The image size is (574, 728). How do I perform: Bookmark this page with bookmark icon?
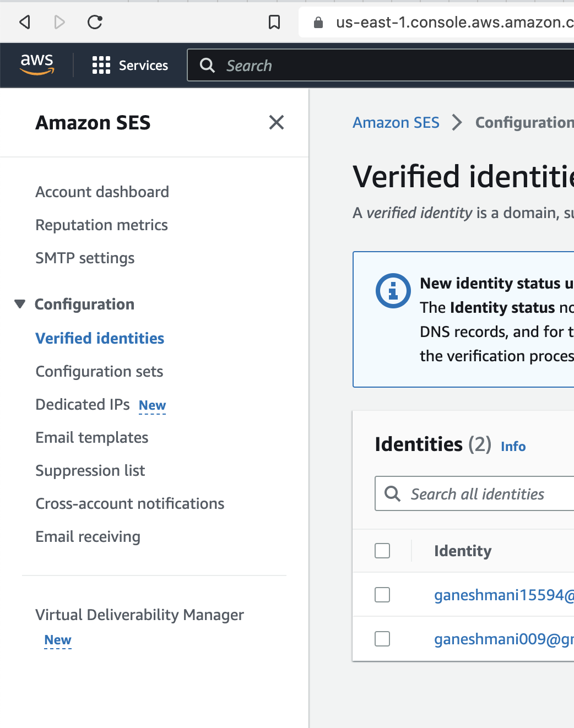tap(274, 22)
